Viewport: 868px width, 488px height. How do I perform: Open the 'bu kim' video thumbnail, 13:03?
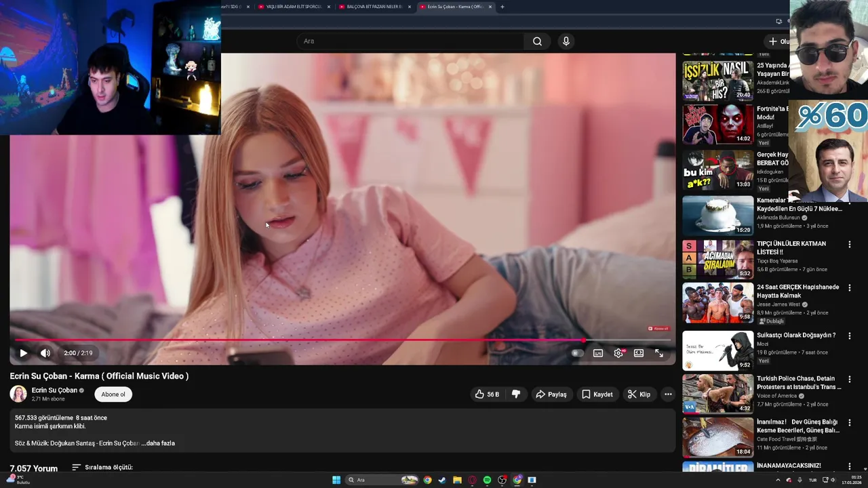click(717, 170)
